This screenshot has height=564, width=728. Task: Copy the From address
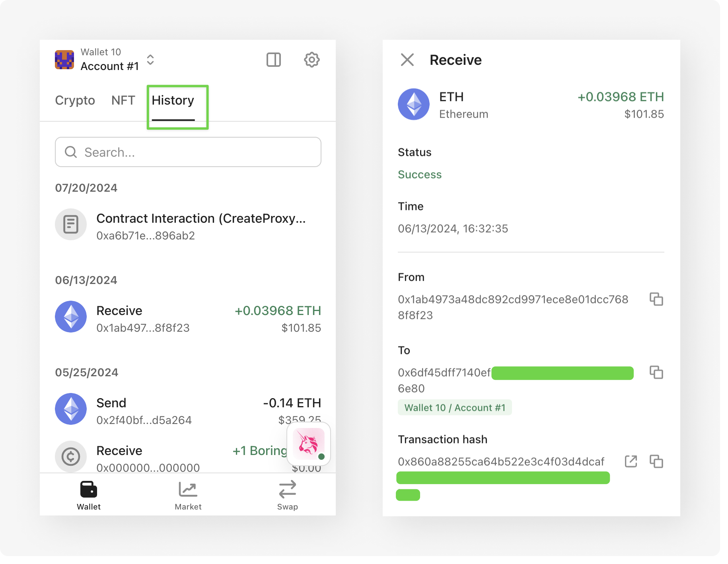[x=656, y=299]
